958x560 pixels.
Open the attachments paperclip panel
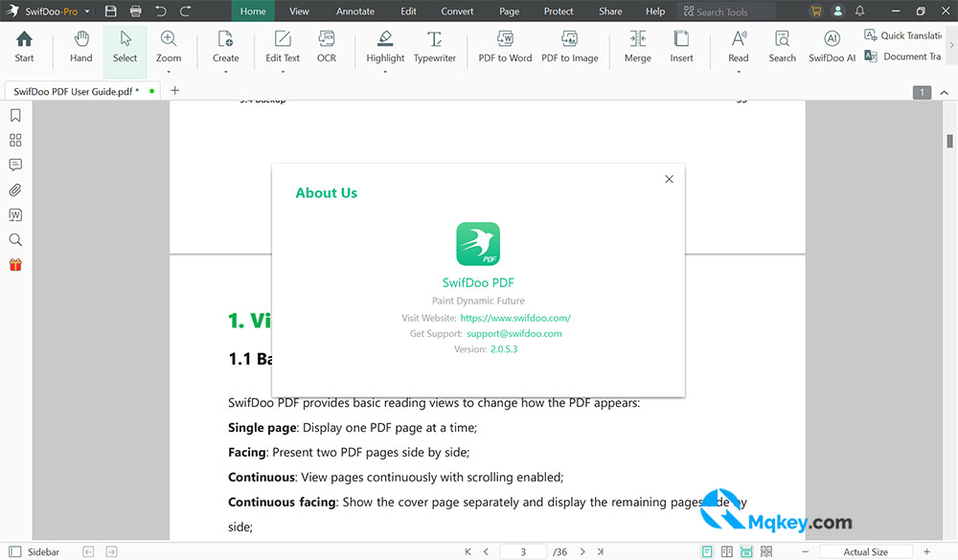[15, 190]
